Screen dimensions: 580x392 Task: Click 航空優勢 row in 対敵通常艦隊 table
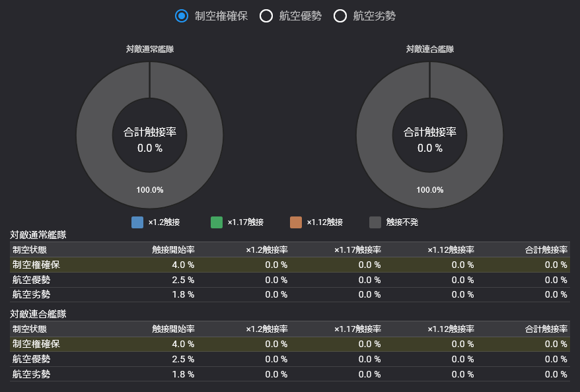pyautogui.click(x=290, y=280)
